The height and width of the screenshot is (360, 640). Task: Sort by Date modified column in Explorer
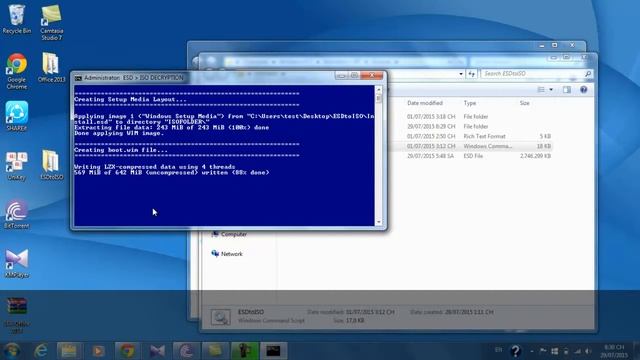[x=424, y=103]
